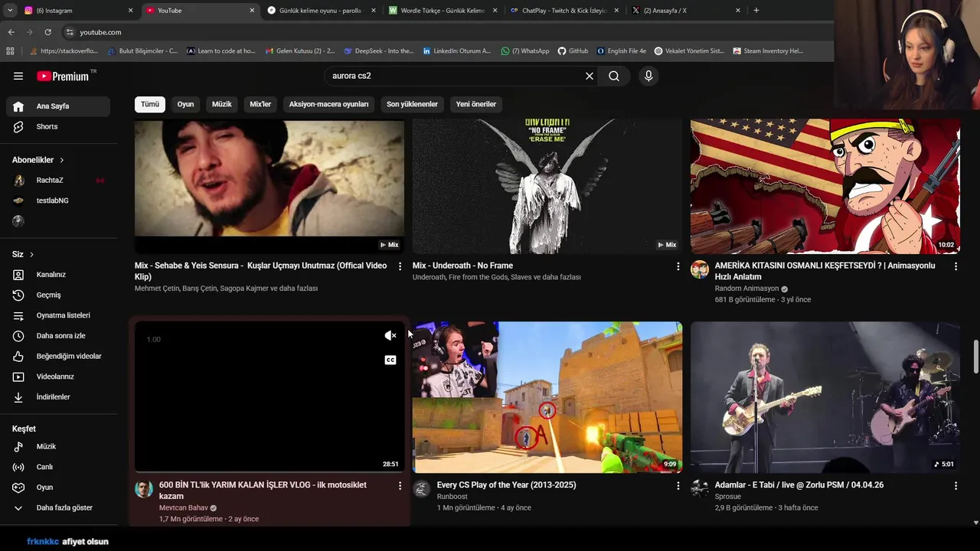Open Mevtcan Bahav channel name link
The image size is (980, 551).
(183, 508)
